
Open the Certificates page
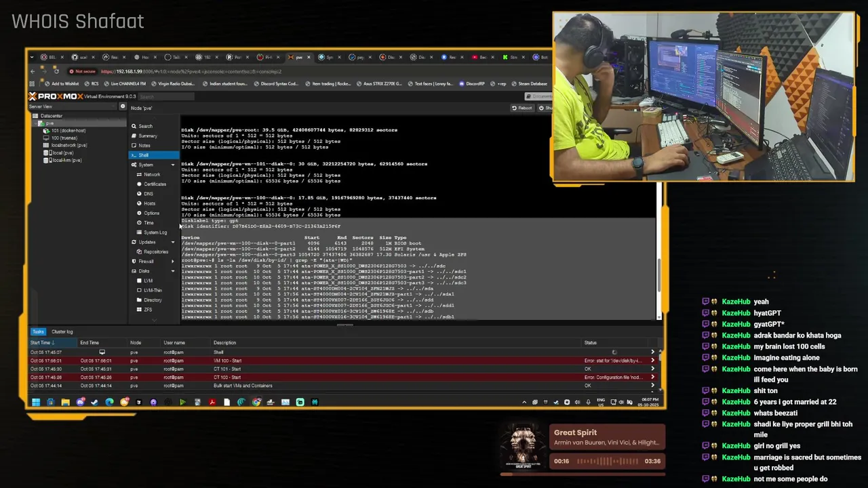click(x=155, y=184)
